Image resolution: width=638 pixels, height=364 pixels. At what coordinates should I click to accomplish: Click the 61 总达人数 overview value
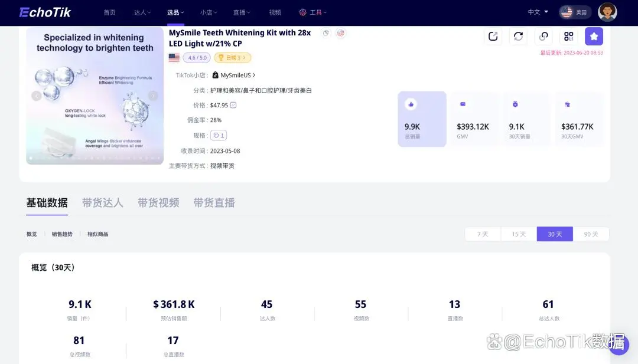tap(548, 304)
